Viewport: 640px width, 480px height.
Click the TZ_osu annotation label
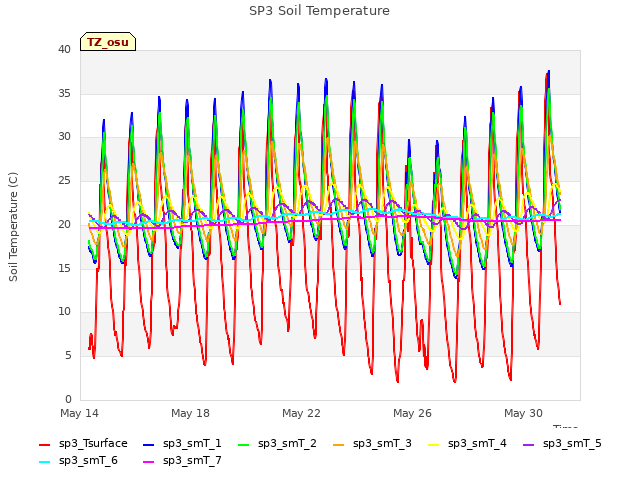(108, 42)
